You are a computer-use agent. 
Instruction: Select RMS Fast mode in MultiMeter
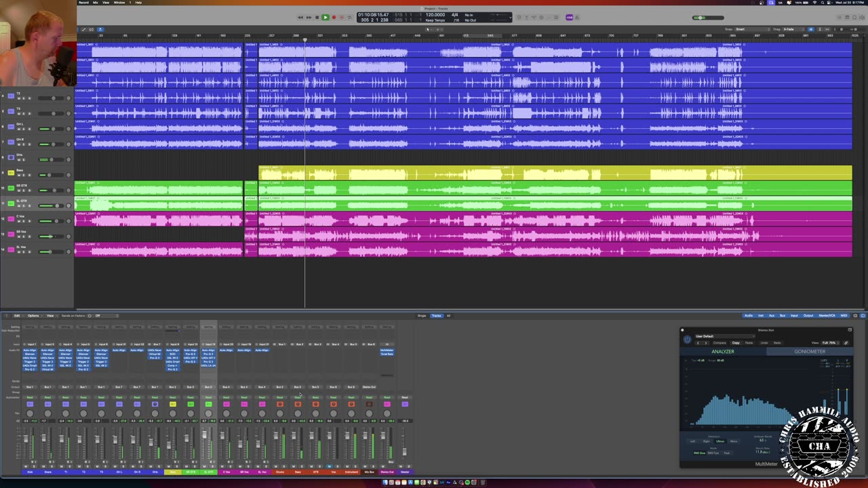coord(713,453)
